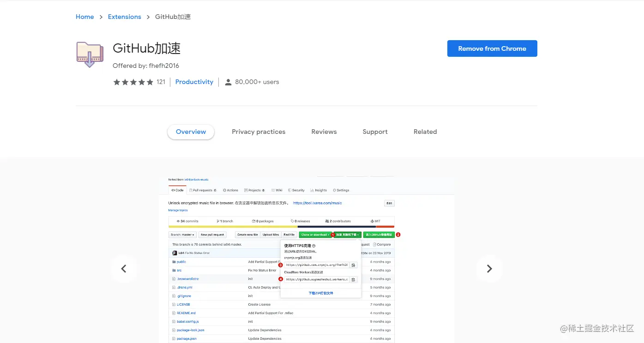Click the 'Offered by: fhefh2016' text
Image resolution: width=644 pixels, height=343 pixels.
pos(146,66)
